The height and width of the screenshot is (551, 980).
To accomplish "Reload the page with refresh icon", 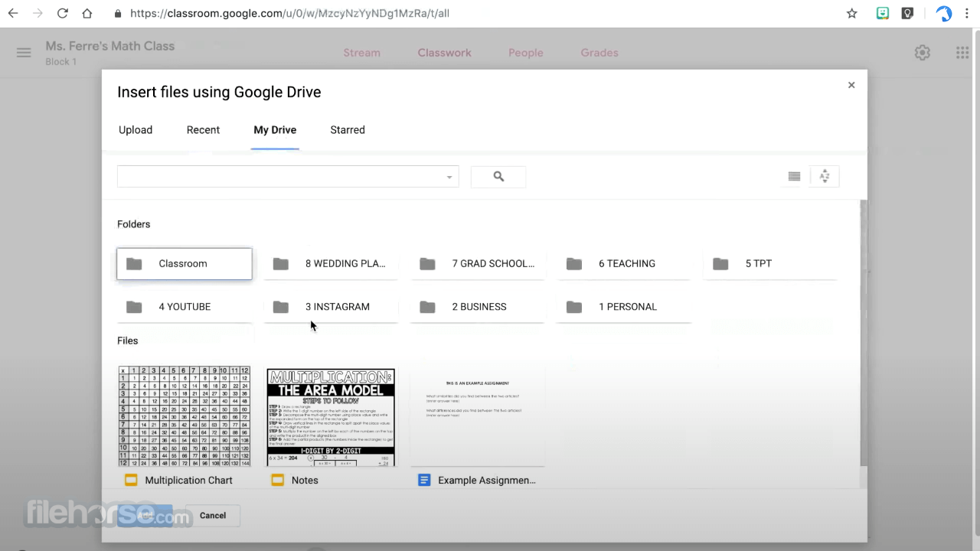I will pos(63,13).
